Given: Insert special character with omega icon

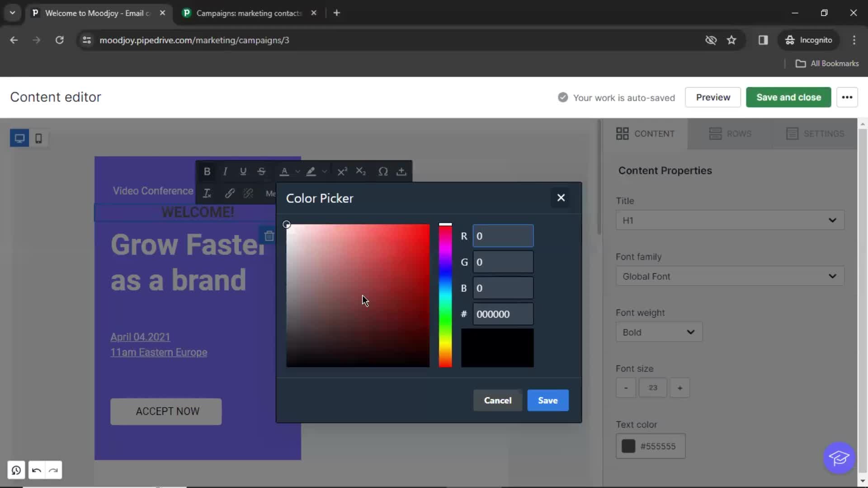Looking at the screenshot, I should (x=383, y=172).
